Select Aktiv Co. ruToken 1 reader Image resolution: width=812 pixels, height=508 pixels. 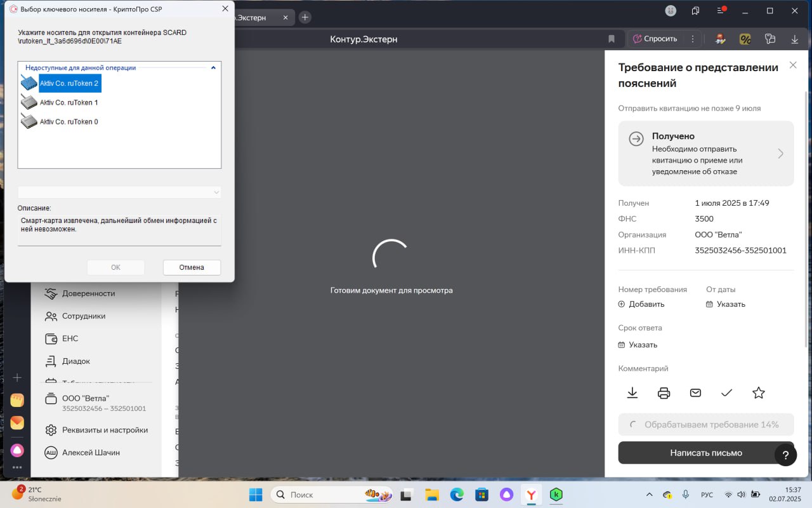click(x=60, y=102)
